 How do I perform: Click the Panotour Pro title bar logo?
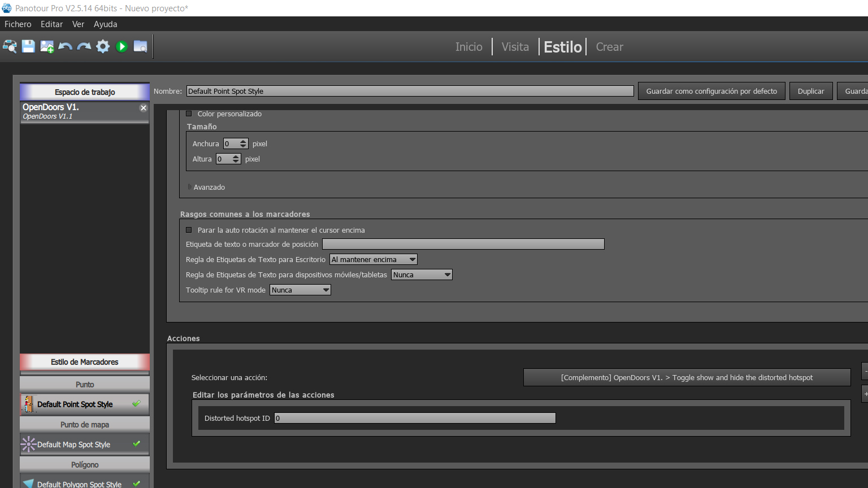[7, 8]
